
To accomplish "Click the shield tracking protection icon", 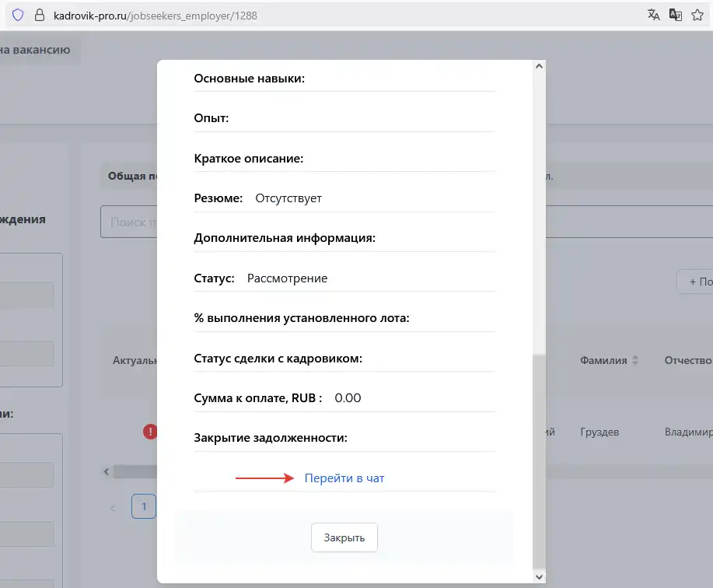I will (17, 15).
